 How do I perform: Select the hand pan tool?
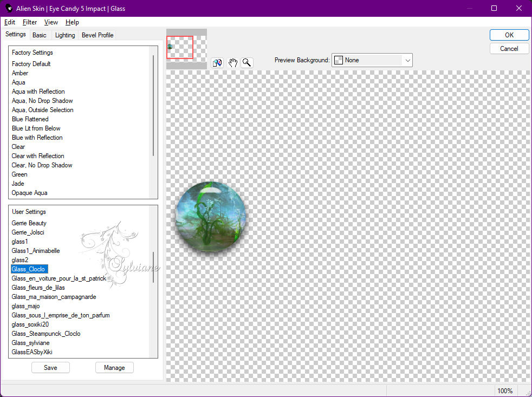click(x=232, y=63)
